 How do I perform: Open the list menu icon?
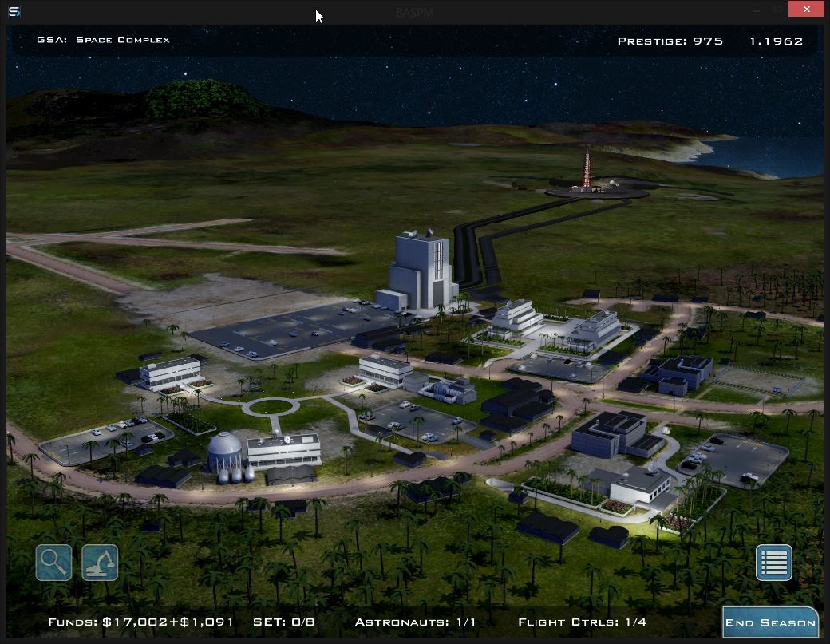[x=774, y=562]
